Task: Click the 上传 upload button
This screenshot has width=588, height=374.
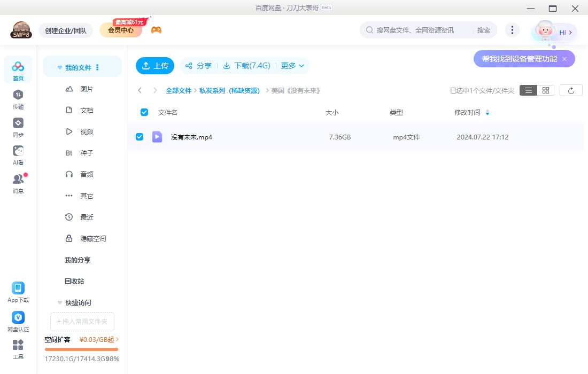Action: point(154,66)
